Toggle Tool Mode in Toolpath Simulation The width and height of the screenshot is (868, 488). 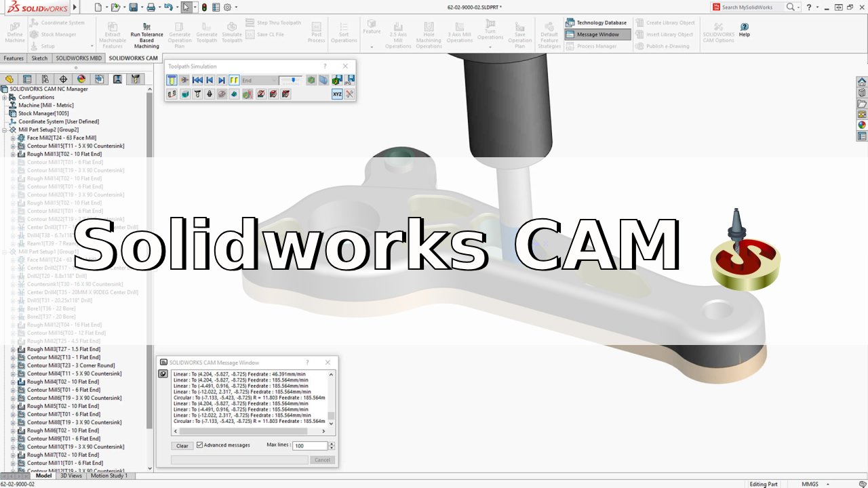[172, 80]
